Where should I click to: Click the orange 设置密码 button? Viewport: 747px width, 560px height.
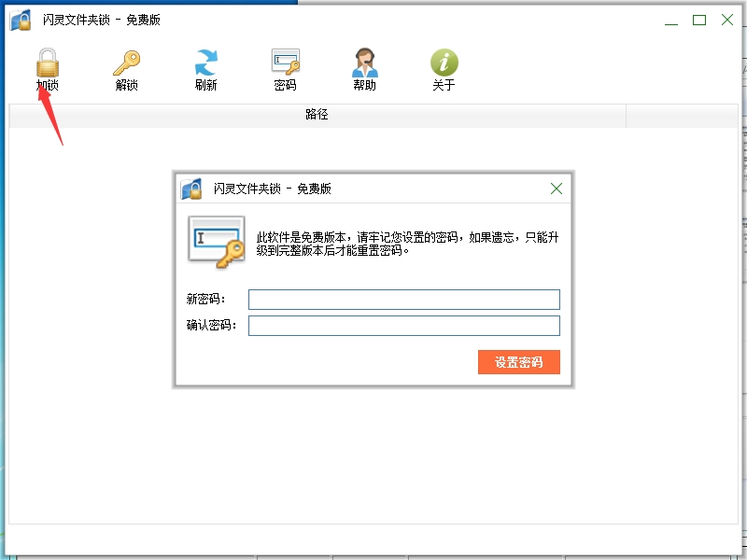tap(519, 362)
